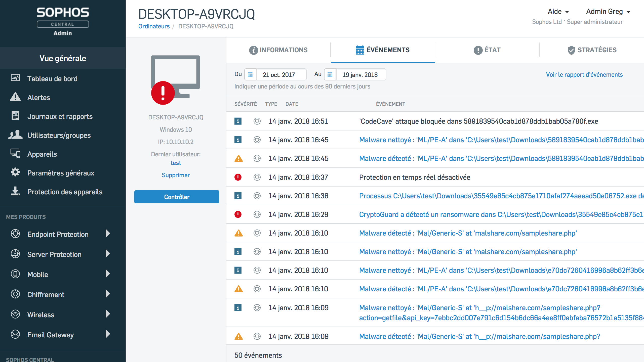This screenshot has height=362, width=644.
Task: Click the Protection des appareils download icon
Action: point(15,191)
